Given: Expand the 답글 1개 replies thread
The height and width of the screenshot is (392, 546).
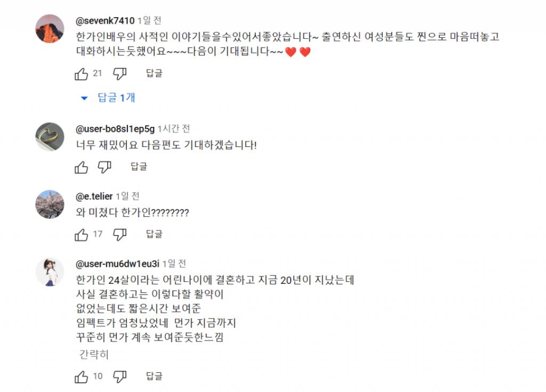Looking at the screenshot, I should coord(109,98).
